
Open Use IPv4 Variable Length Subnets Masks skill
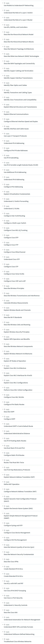point(21,165)
